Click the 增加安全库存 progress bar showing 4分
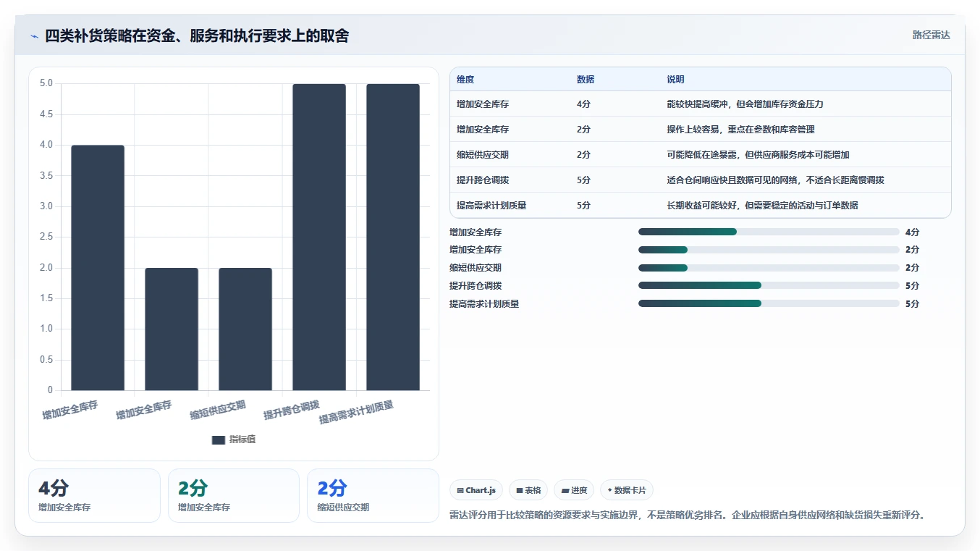The height and width of the screenshot is (551, 980). point(769,232)
